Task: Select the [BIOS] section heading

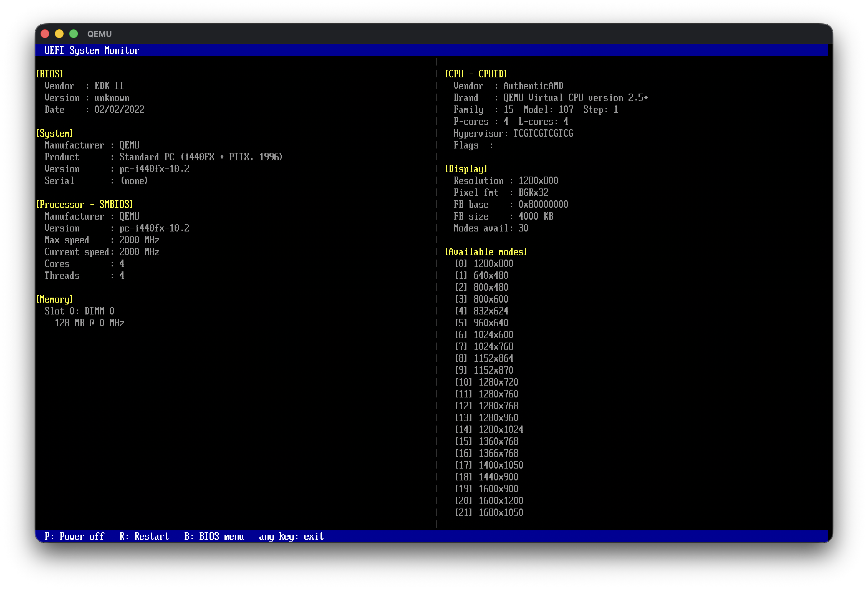Action: click(50, 74)
